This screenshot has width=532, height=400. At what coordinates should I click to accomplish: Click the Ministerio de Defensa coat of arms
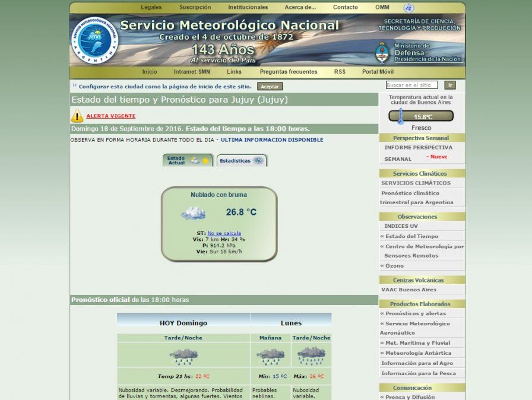tap(382, 52)
